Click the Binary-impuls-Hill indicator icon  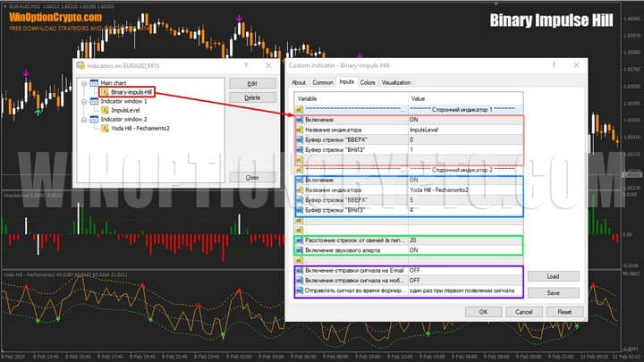coord(106,92)
